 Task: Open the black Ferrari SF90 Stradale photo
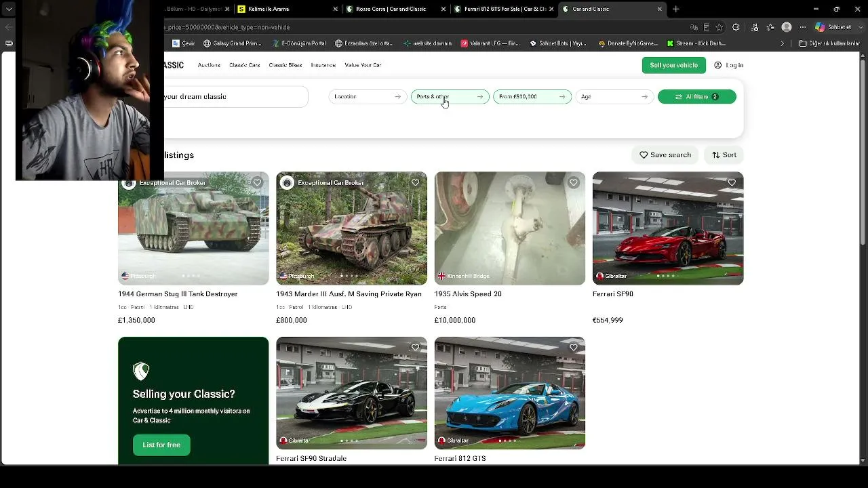coord(351,393)
